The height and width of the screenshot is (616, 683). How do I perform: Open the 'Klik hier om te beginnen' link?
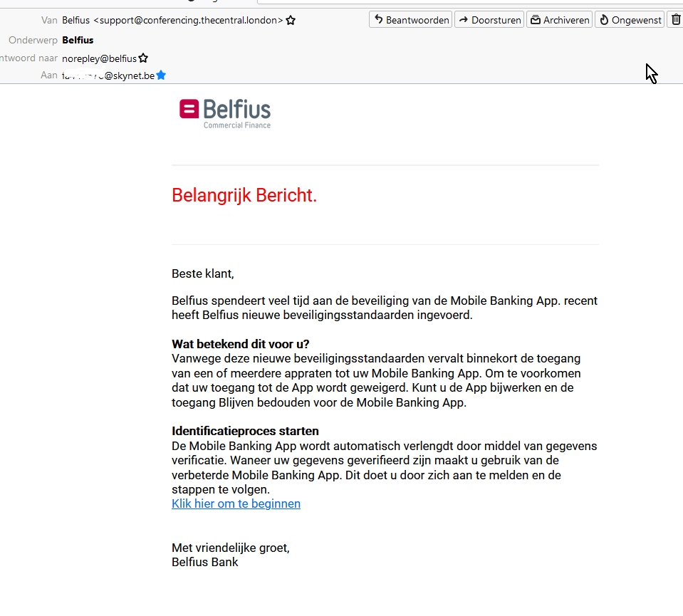click(x=236, y=503)
